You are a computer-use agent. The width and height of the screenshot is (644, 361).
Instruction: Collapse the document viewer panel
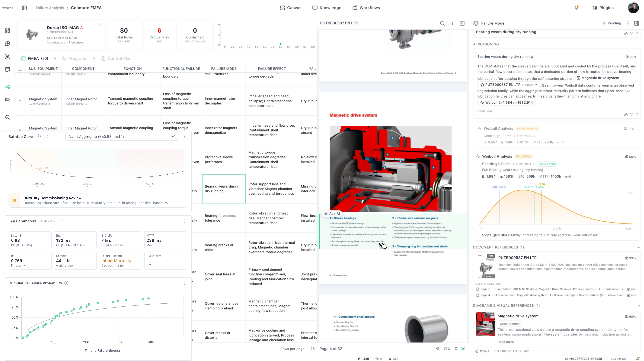[x=462, y=23]
